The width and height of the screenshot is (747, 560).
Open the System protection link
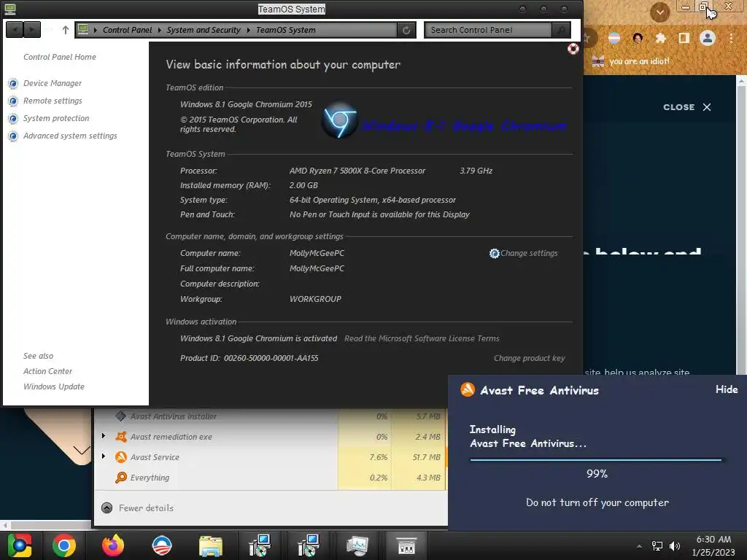[x=56, y=119]
